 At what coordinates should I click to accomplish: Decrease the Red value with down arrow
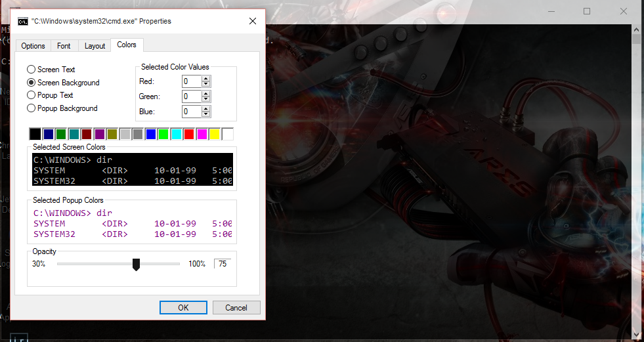(206, 84)
